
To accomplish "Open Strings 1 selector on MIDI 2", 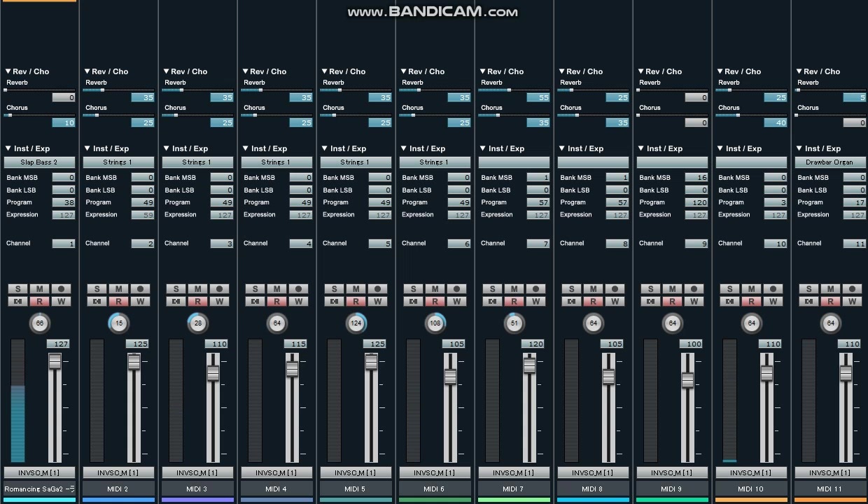I will [x=118, y=162].
